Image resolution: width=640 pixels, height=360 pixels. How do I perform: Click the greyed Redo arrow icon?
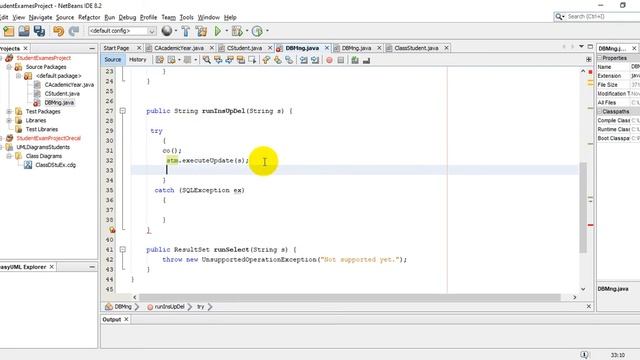[x=74, y=31]
